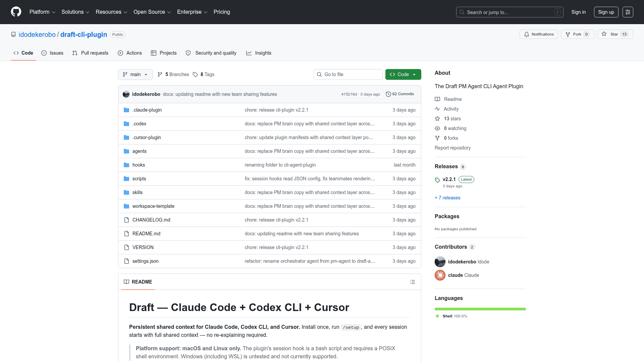This screenshot has height=362, width=644.
Task: Open the hooks folder icon
Action: pos(126,165)
